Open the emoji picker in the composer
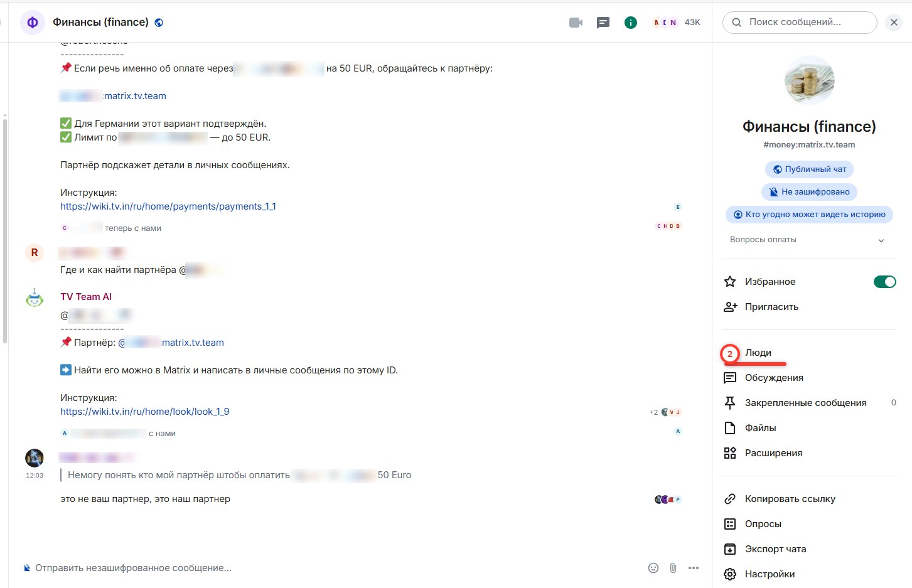Viewport: 912px width, 588px height. point(653,568)
